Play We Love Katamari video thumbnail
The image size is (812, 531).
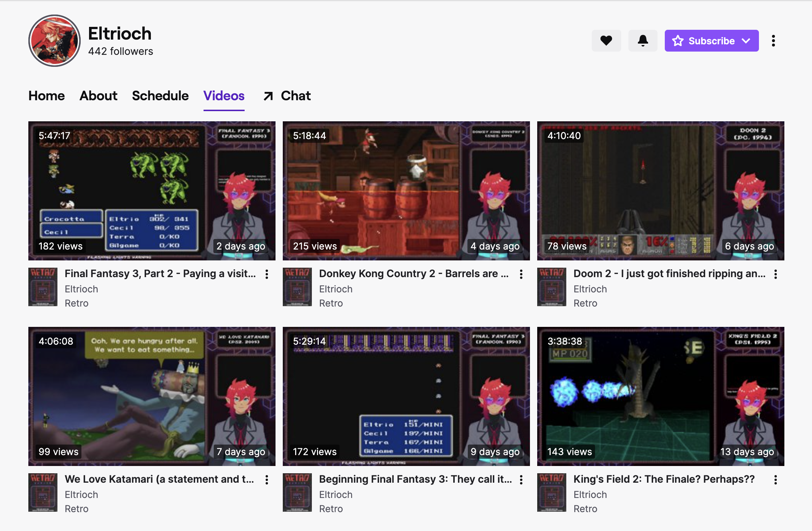(x=152, y=396)
